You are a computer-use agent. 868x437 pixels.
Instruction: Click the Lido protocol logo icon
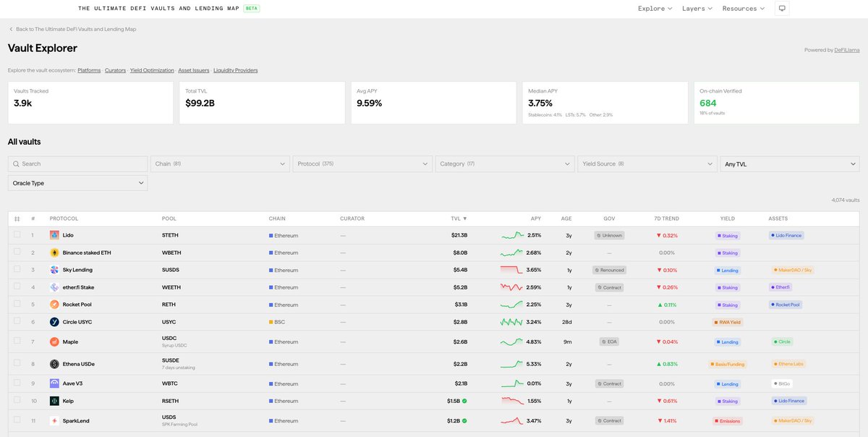coord(54,235)
